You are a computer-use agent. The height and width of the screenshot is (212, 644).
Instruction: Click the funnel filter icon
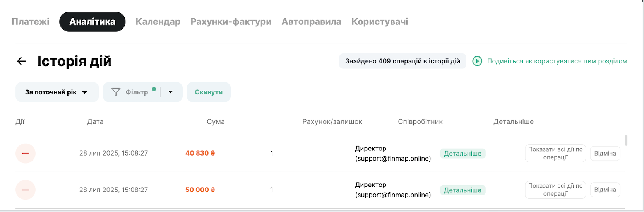coord(116,92)
